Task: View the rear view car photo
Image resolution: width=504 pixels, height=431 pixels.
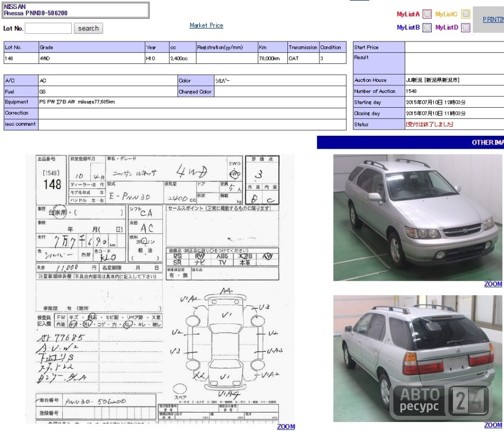Action: 417,359
